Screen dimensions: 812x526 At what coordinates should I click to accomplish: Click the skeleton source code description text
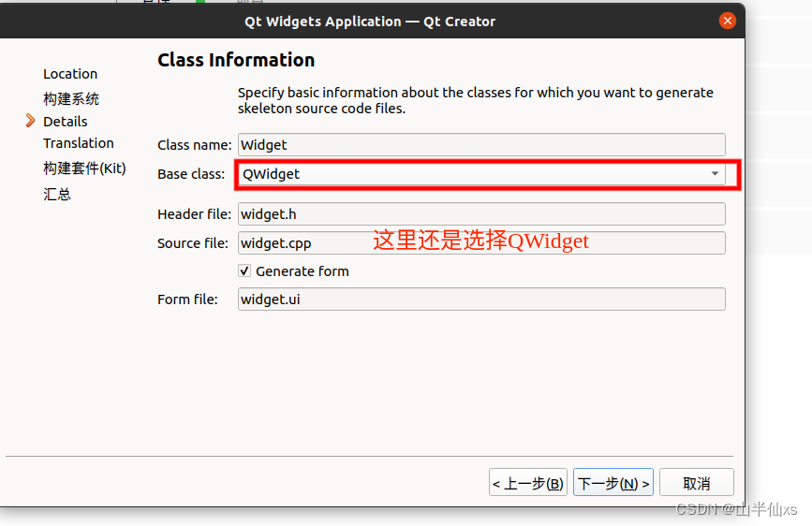(x=476, y=100)
